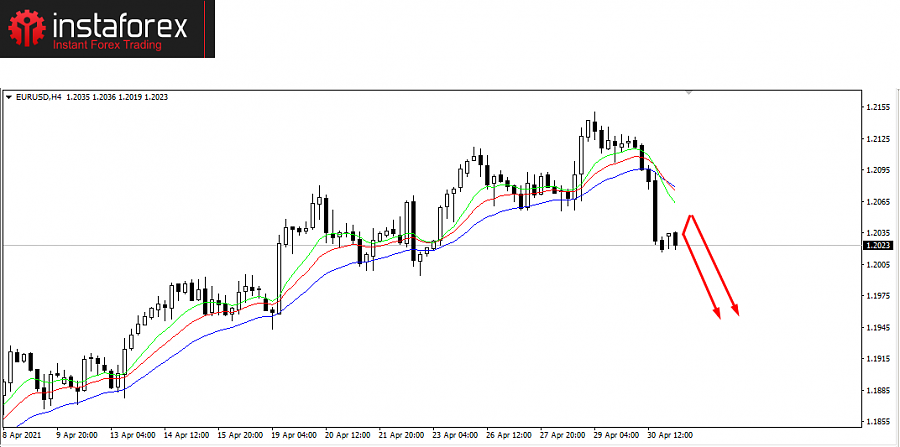Image resolution: width=900 pixels, height=447 pixels.
Task: Open the EURUSD,H4 chart menu triangle
Action: coord(10,97)
